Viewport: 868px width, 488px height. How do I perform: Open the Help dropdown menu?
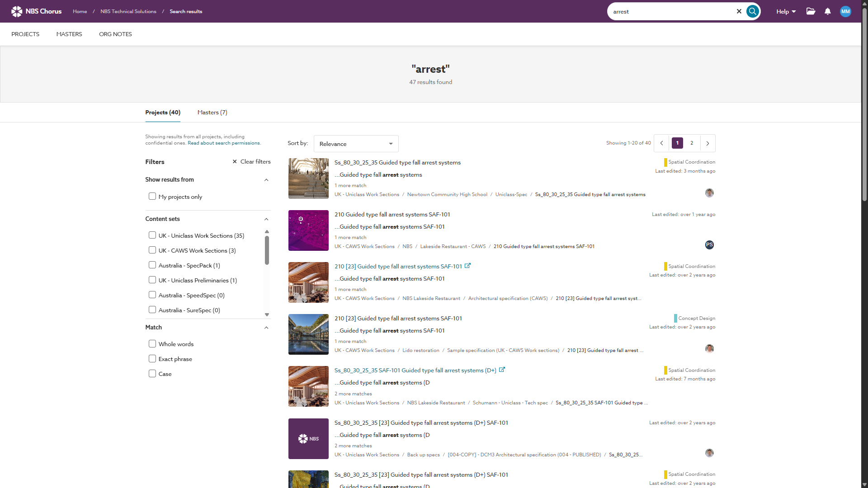[x=786, y=12]
